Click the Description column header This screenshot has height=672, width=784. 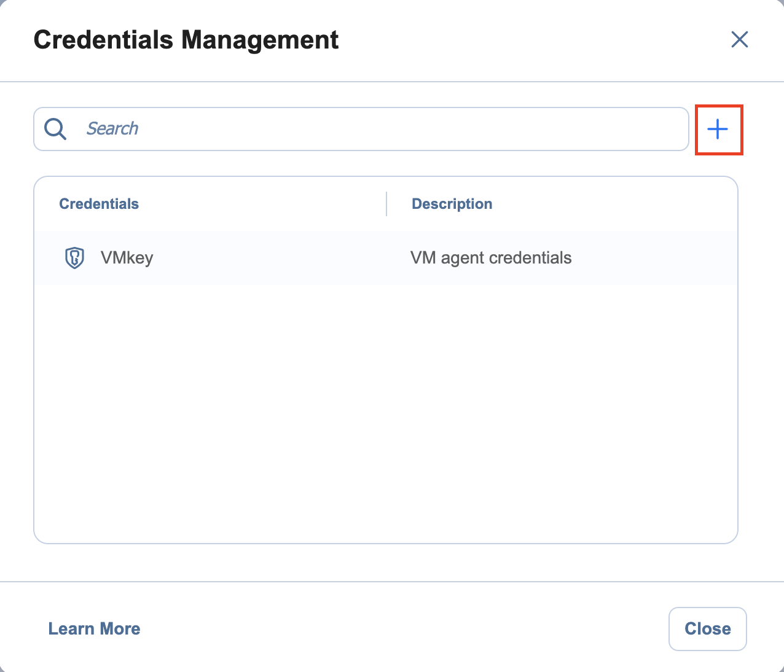click(x=452, y=203)
